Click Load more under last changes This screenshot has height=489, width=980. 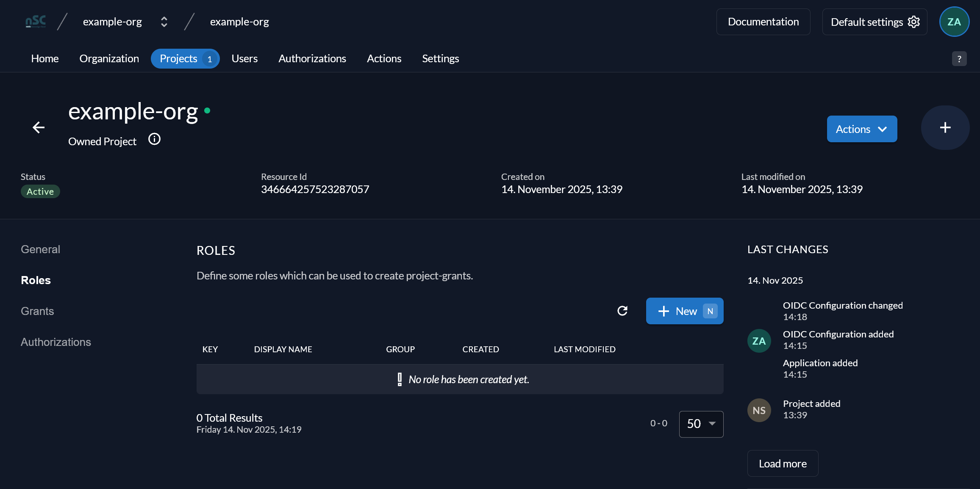point(783,464)
